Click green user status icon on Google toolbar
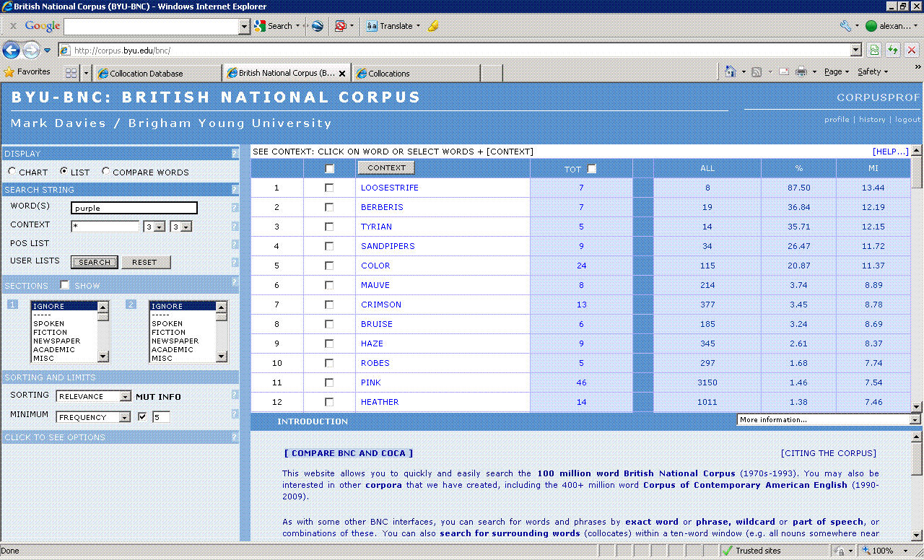 click(x=871, y=26)
